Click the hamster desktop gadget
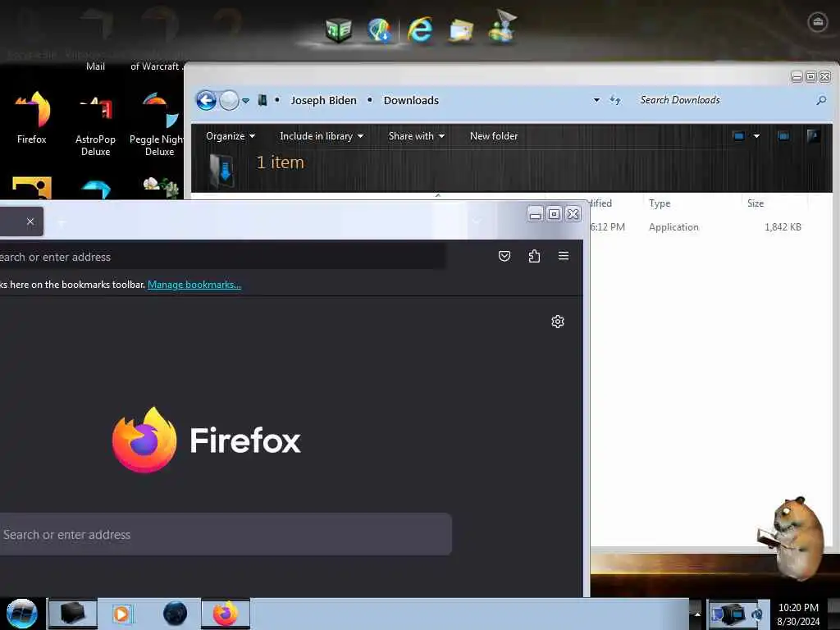 pos(792,537)
